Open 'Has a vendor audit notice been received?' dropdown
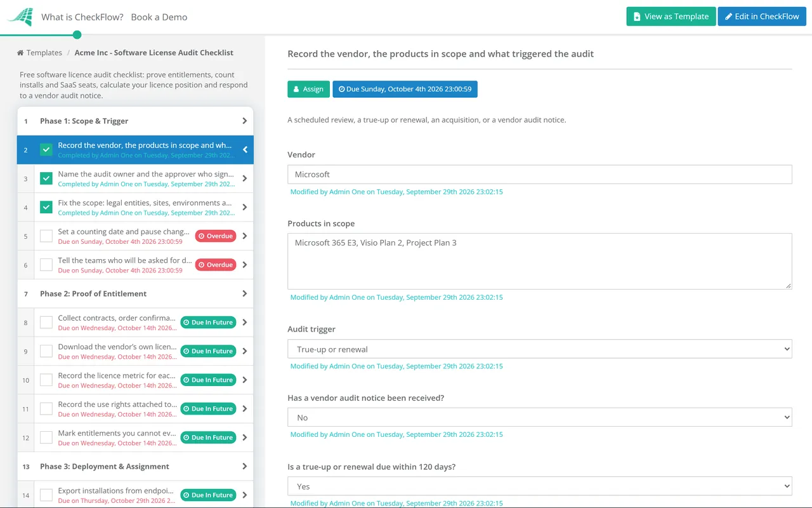Viewport: 812px width, 508px height. click(x=540, y=418)
